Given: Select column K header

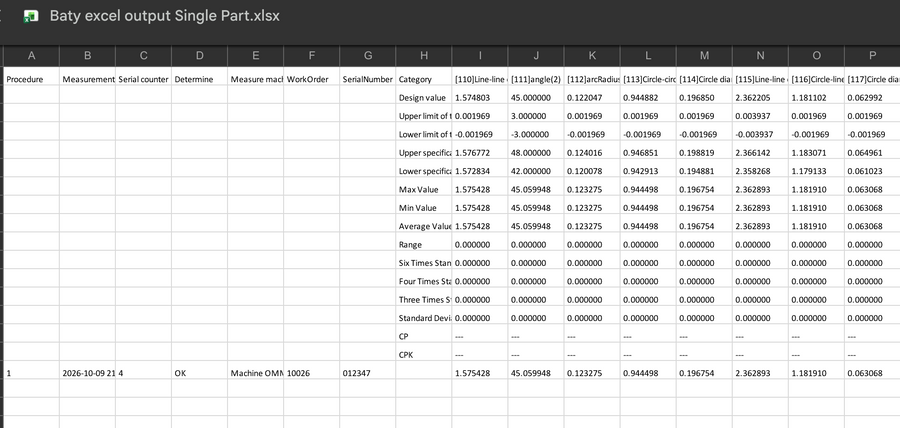Looking at the screenshot, I should [592, 56].
